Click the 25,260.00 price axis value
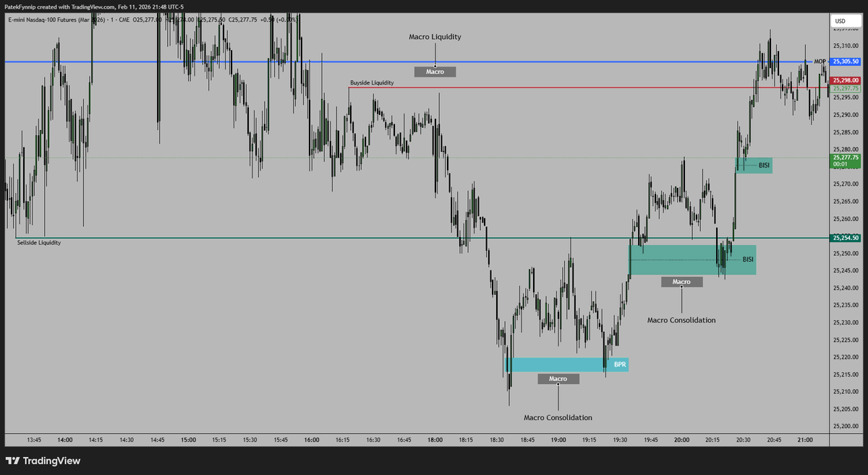 tap(846, 219)
